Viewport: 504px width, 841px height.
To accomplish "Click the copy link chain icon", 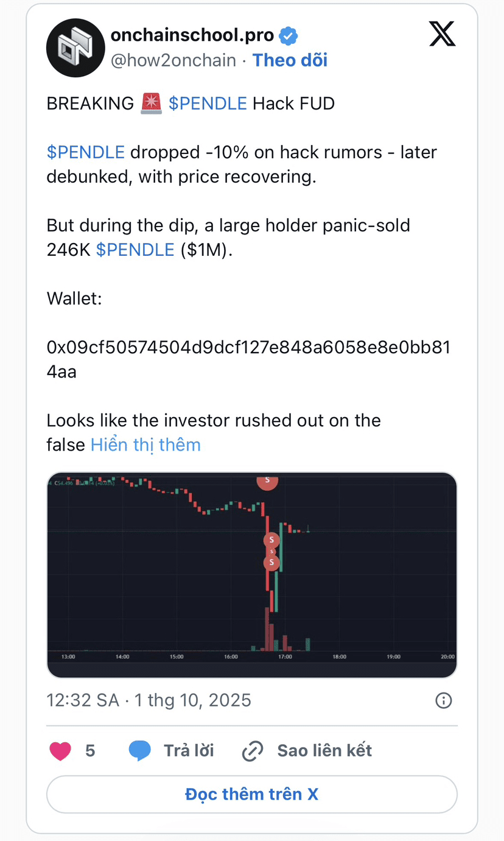I will (x=252, y=751).
